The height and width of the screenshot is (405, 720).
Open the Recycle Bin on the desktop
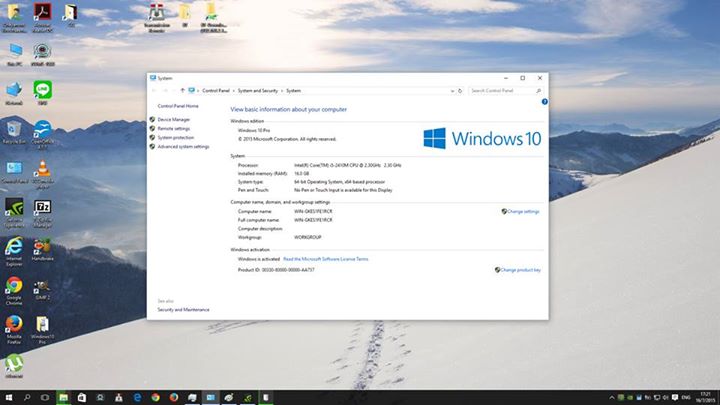[x=14, y=130]
